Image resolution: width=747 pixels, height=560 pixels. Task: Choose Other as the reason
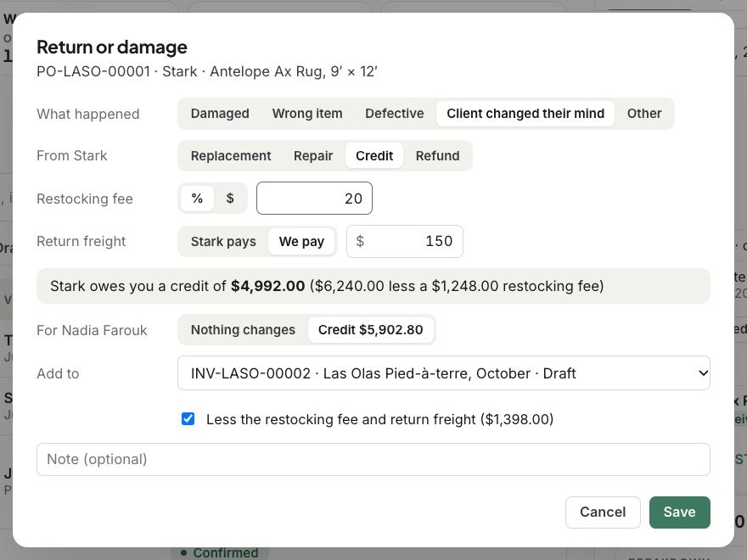644,114
